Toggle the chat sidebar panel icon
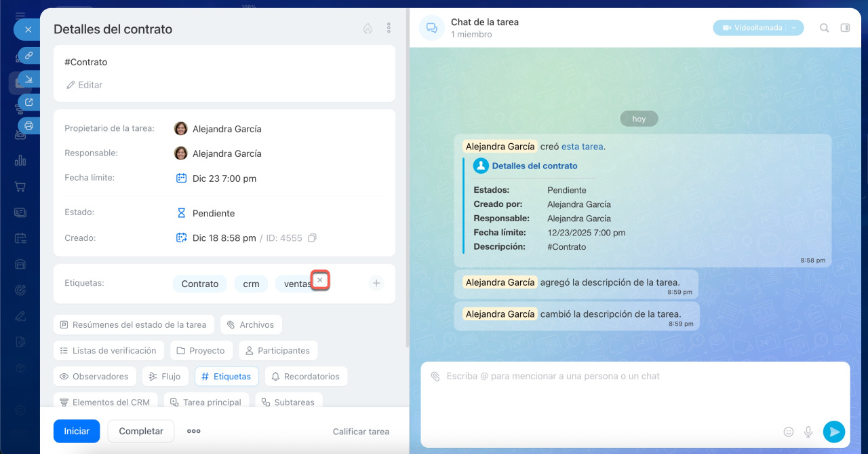The width and height of the screenshot is (868, 454). [845, 28]
